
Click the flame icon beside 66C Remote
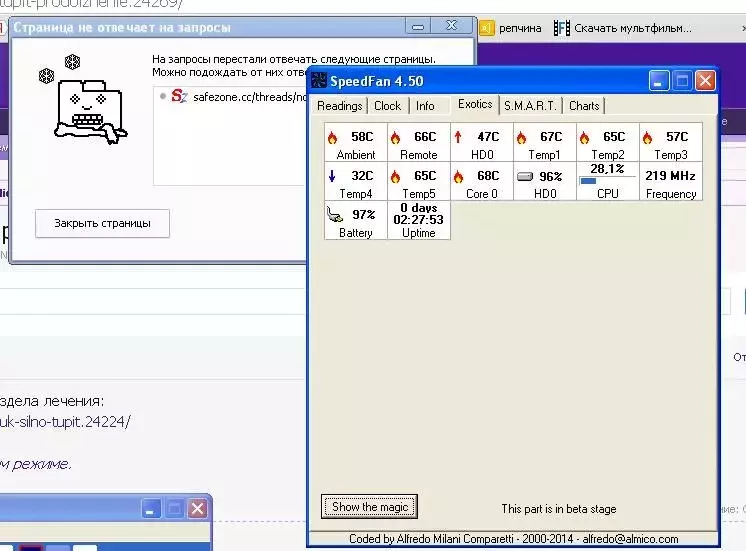click(x=395, y=138)
